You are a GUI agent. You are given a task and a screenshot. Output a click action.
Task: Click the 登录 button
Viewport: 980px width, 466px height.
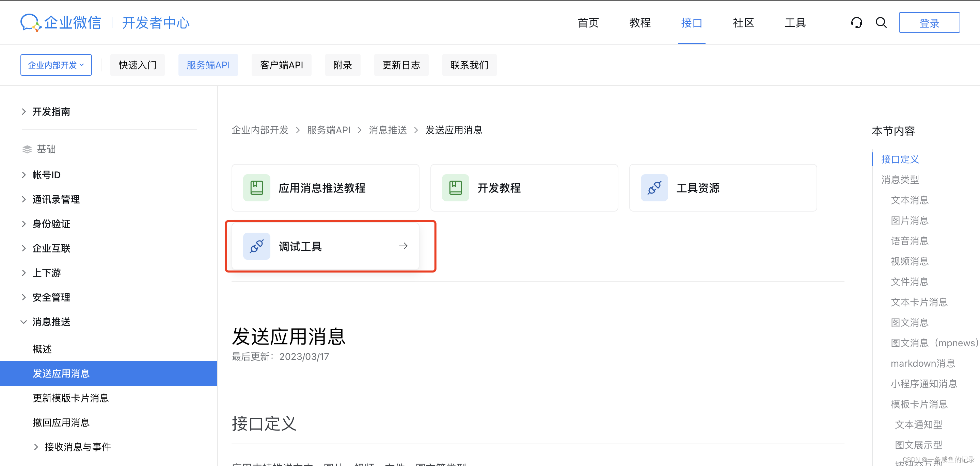click(929, 23)
